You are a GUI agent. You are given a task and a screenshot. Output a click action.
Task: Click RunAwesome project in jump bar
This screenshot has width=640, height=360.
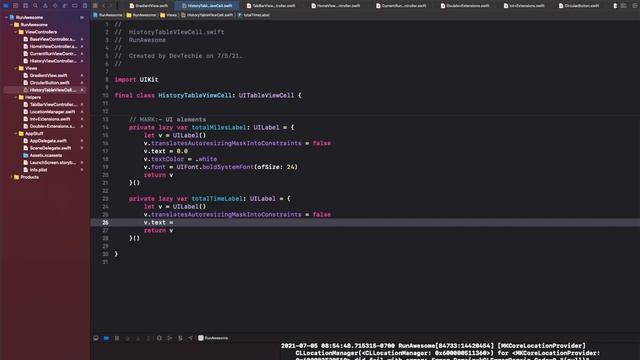point(108,15)
